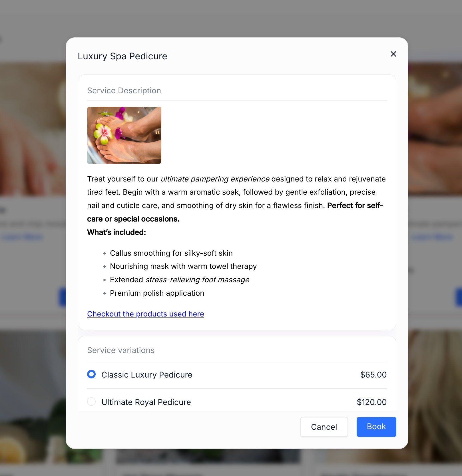Click the partially hidden blue button at left edge

point(62,297)
